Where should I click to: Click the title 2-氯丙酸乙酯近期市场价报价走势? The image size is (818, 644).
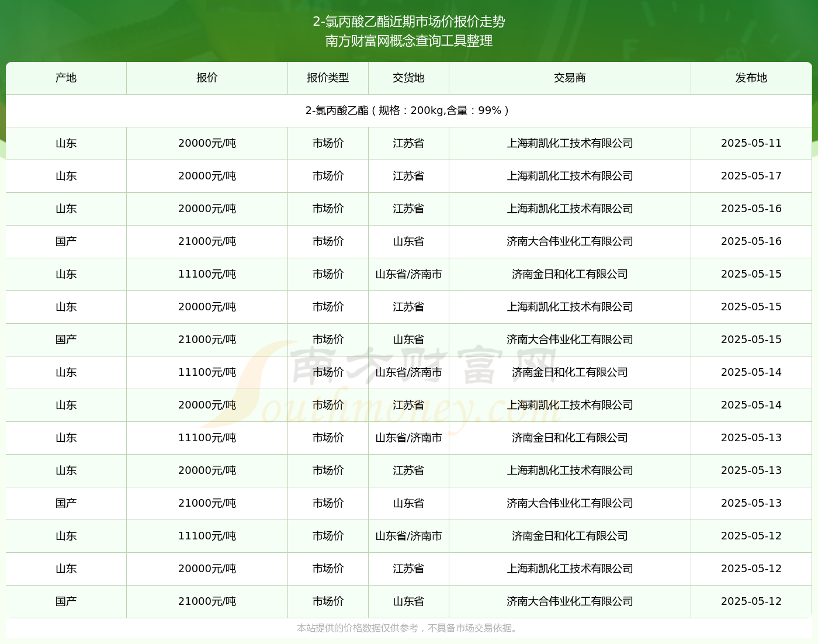point(409,22)
